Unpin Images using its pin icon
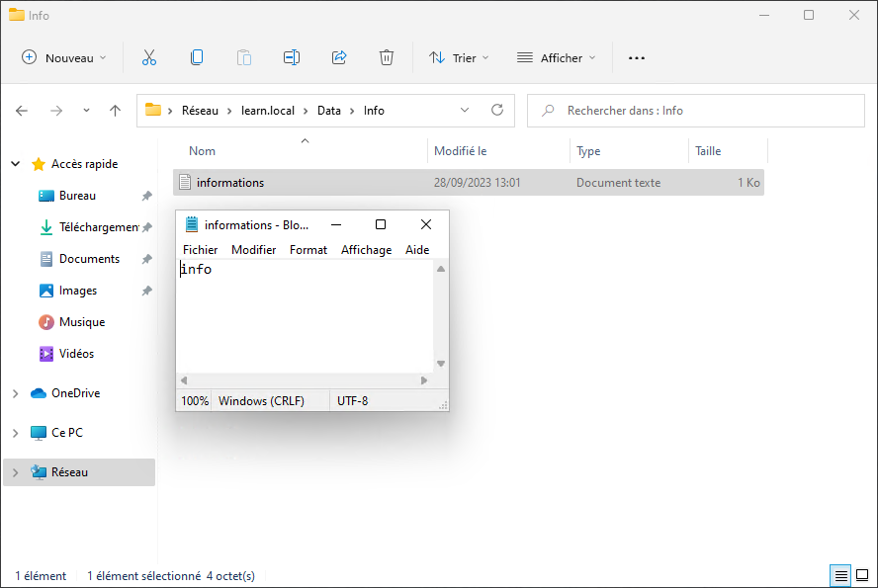 [x=146, y=291]
